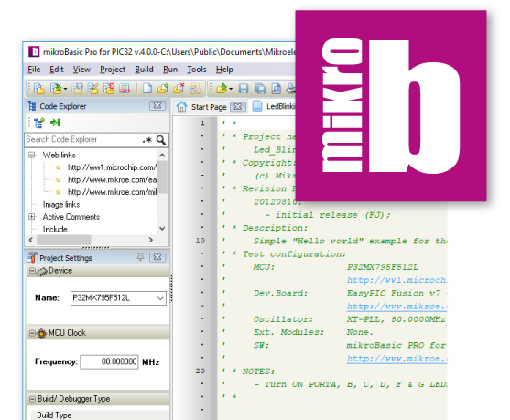
Task: Click the Save Project toolbar icon
Action: pyautogui.click(x=77, y=89)
